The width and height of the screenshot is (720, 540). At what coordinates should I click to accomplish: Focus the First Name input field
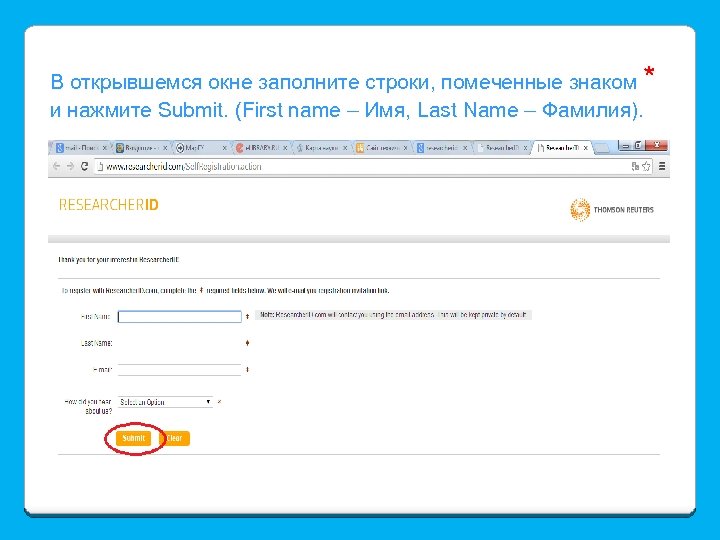click(x=180, y=316)
